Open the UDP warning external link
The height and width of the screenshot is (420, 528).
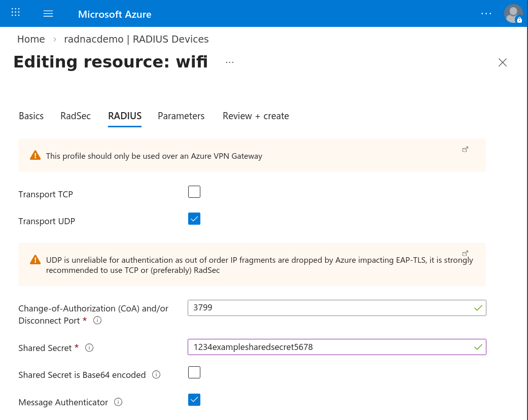click(x=465, y=253)
